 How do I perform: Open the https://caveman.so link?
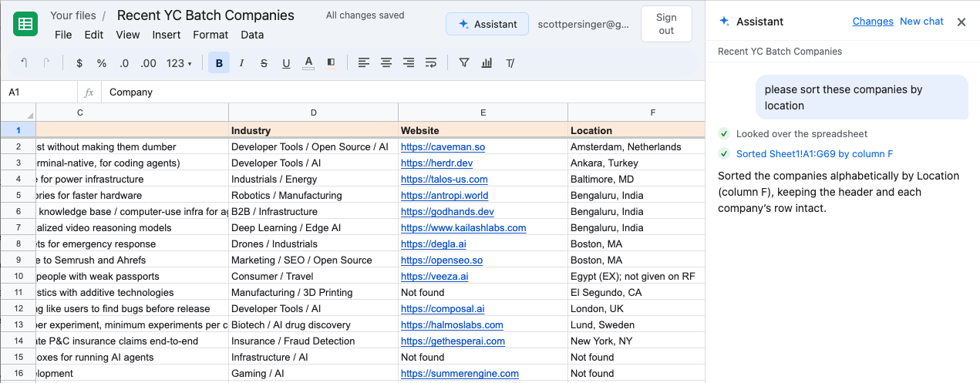[443, 147]
